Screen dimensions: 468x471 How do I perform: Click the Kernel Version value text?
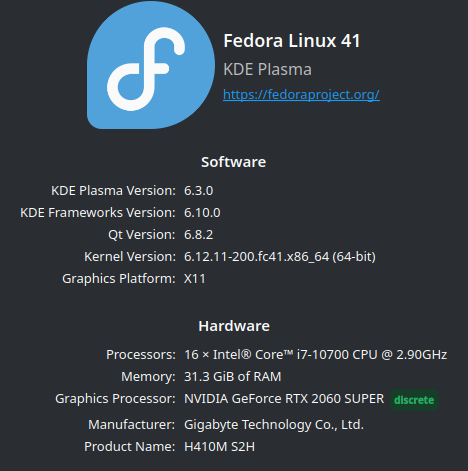point(280,257)
